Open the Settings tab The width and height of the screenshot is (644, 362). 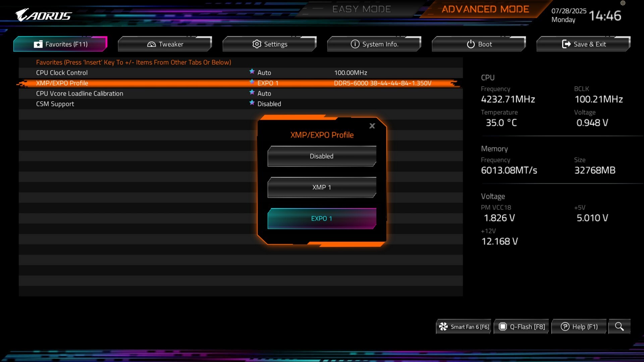tap(270, 44)
